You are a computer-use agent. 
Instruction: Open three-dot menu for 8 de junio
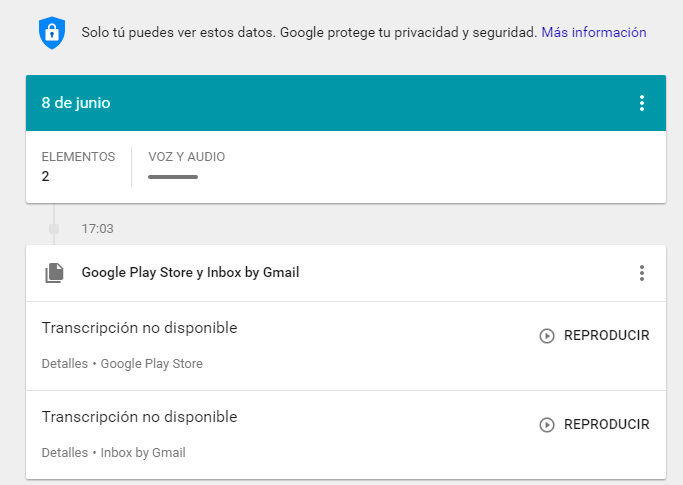pyautogui.click(x=642, y=103)
